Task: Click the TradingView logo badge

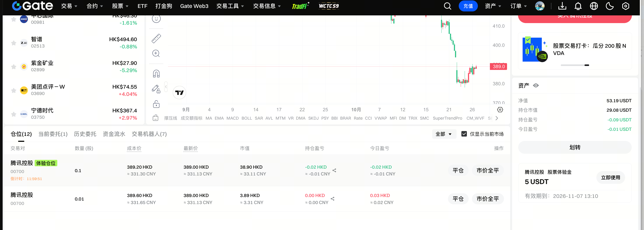Action: 179,93
